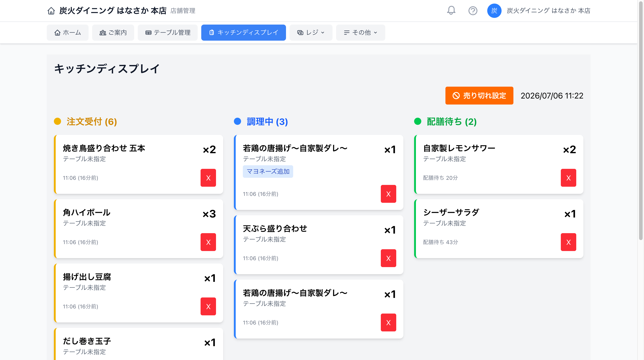Click the 2026/07/06 11:22 timestamp
Screen dimensions: 644x360
point(552,96)
